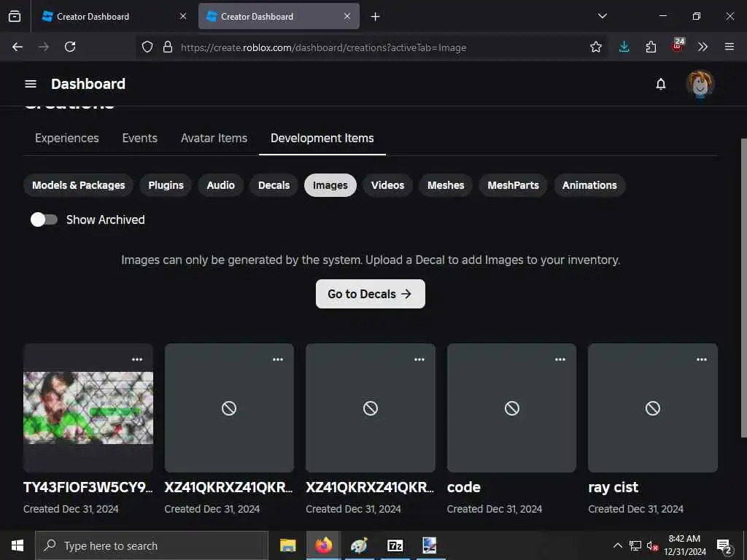The width and height of the screenshot is (747, 560).
Task: Open the Avatar Items tab
Action: click(214, 138)
